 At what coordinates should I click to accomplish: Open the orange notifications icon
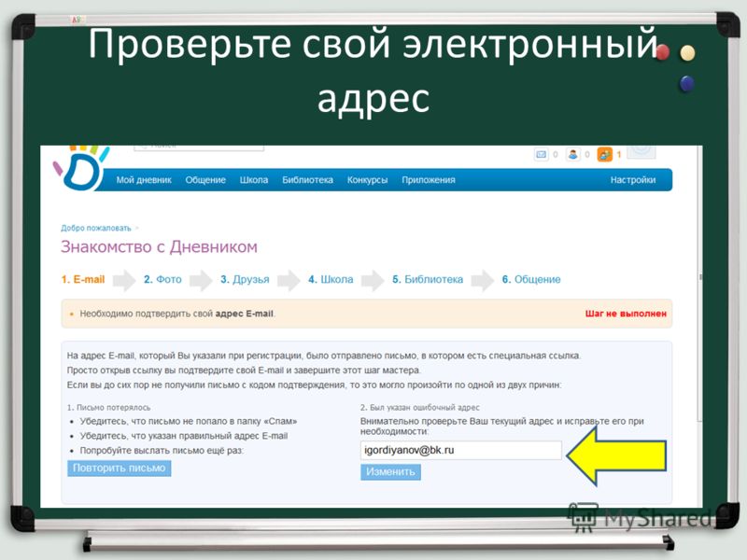point(604,154)
